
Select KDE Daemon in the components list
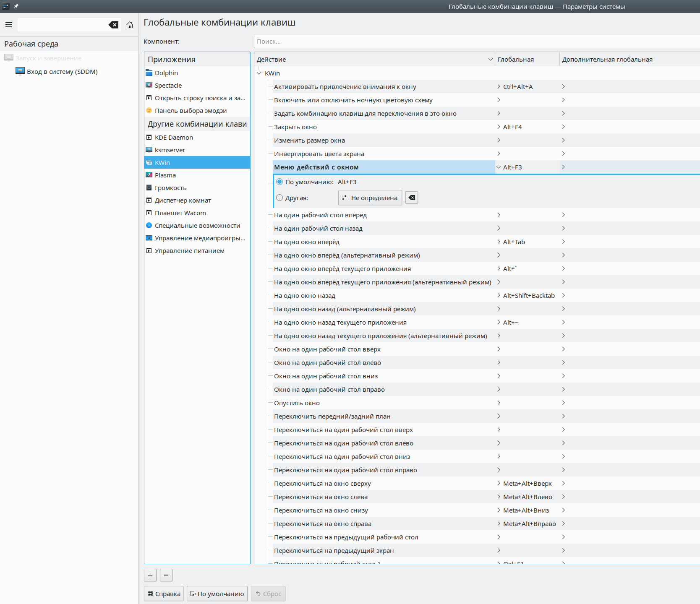click(197, 137)
